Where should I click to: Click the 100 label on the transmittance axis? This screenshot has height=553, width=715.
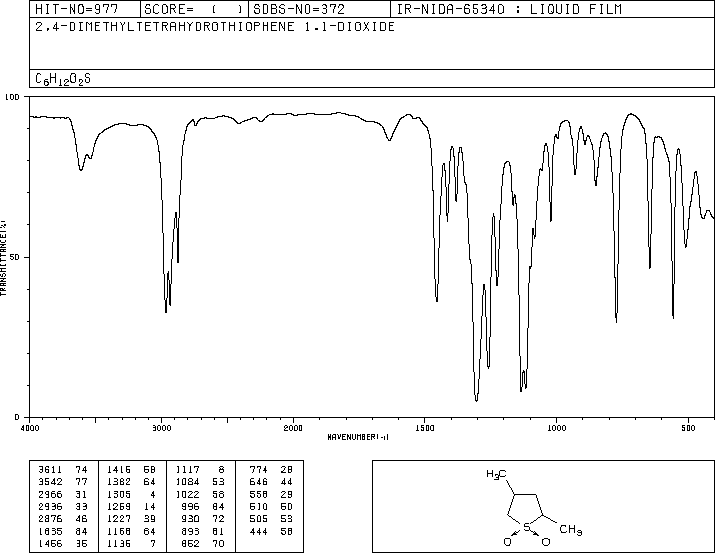[x=12, y=97]
